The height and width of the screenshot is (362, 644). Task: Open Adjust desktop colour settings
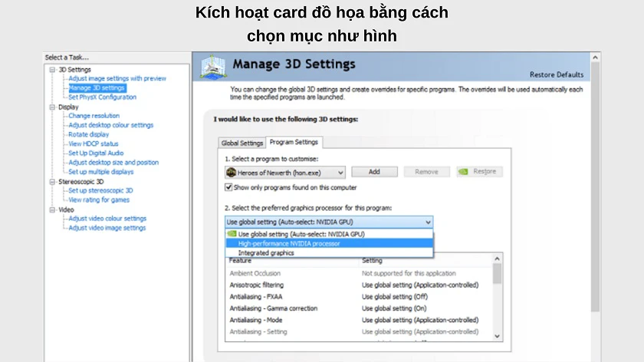pos(111,125)
